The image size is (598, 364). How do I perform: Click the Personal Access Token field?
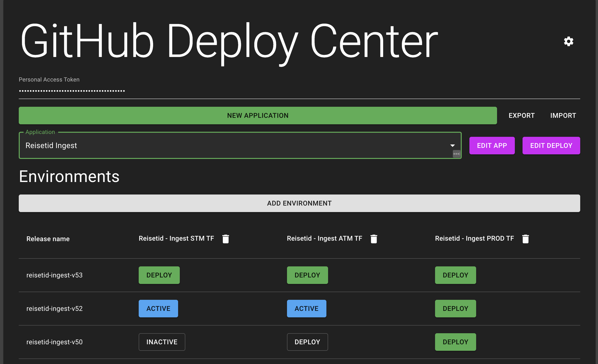pyautogui.click(x=299, y=91)
